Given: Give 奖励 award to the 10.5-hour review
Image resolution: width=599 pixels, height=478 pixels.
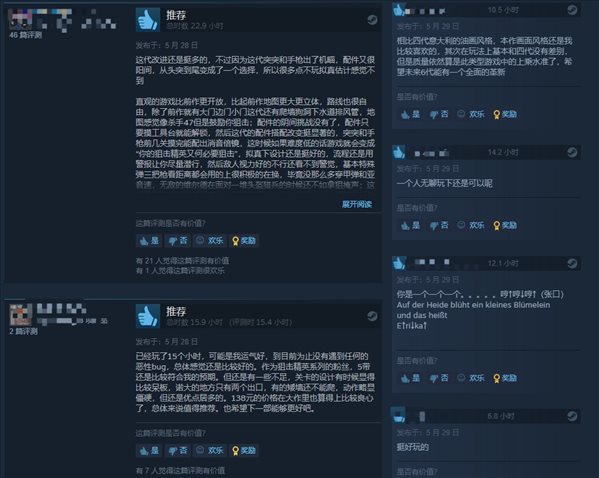Looking at the screenshot, I should click(505, 114).
